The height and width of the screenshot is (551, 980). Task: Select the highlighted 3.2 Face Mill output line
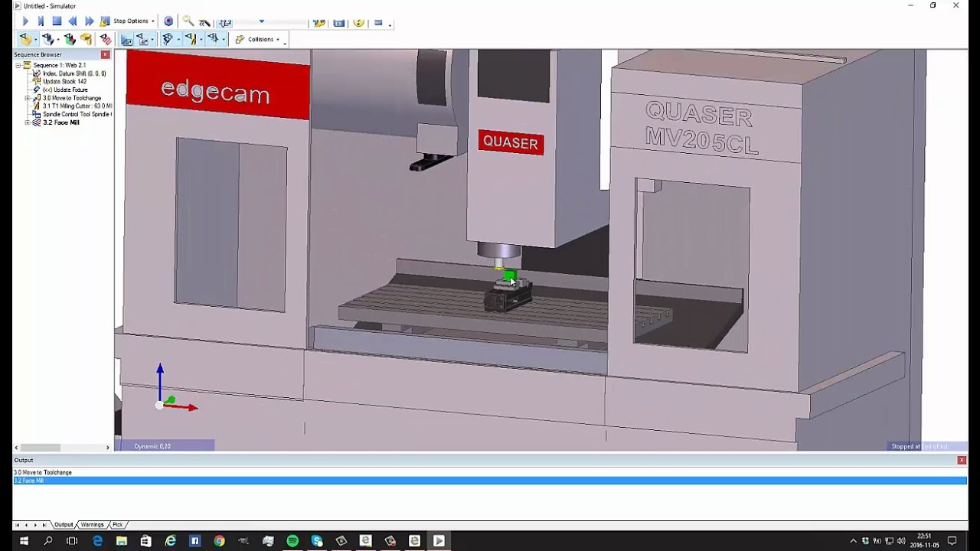point(490,481)
